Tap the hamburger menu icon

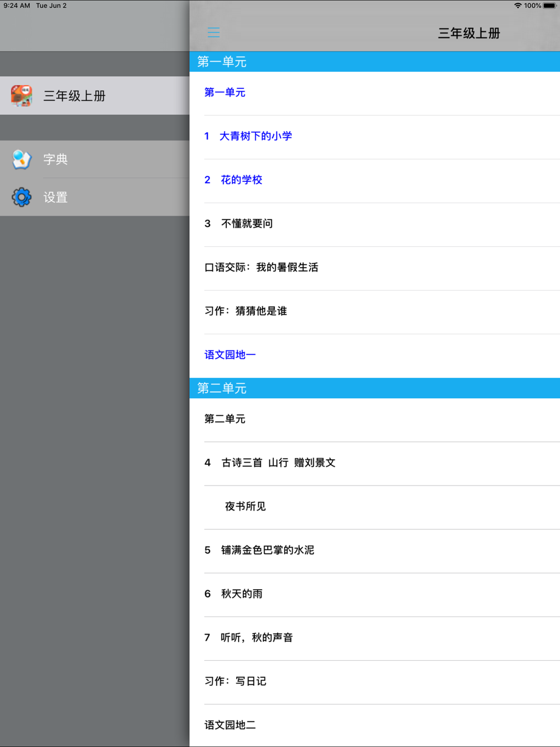[213, 32]
